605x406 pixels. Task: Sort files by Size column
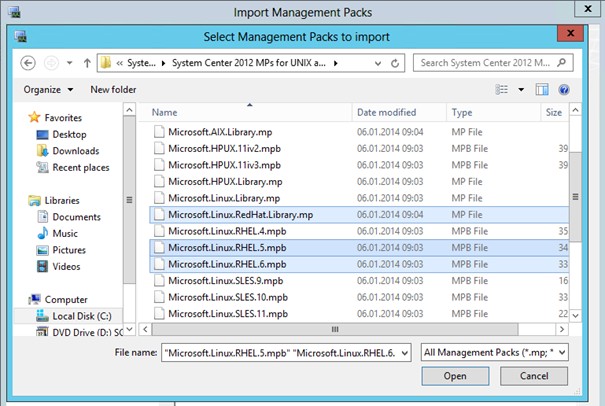pos(555,112)
